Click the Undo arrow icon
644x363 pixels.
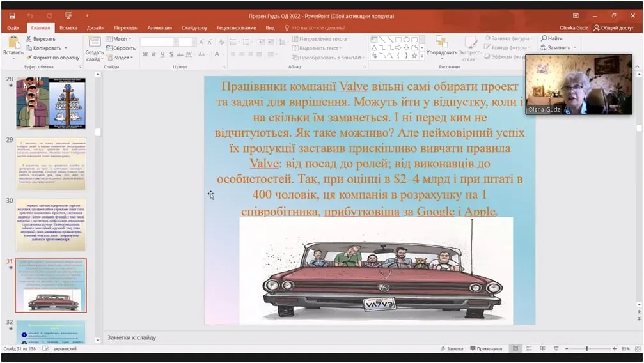point(30,15)
